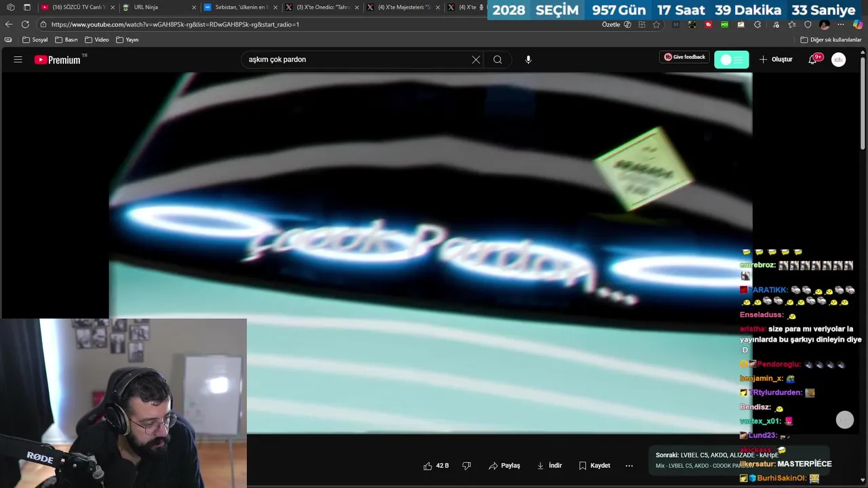
Task: Expand Diğer sık kullanılanlar folder
Action: point(831,39)
